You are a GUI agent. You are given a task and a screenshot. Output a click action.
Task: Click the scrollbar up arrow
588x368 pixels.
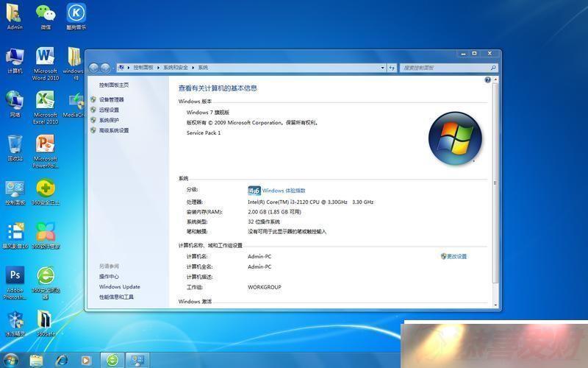(x=495, y=79)
